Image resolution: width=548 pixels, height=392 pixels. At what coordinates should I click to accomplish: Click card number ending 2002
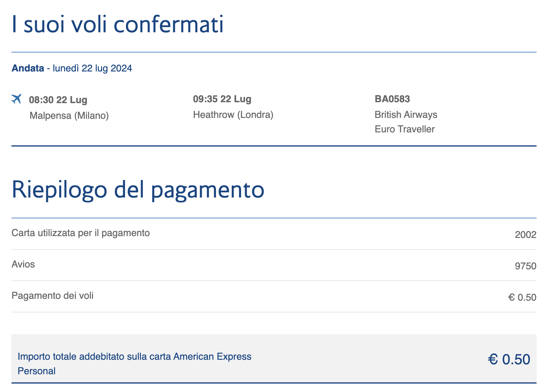525,235
